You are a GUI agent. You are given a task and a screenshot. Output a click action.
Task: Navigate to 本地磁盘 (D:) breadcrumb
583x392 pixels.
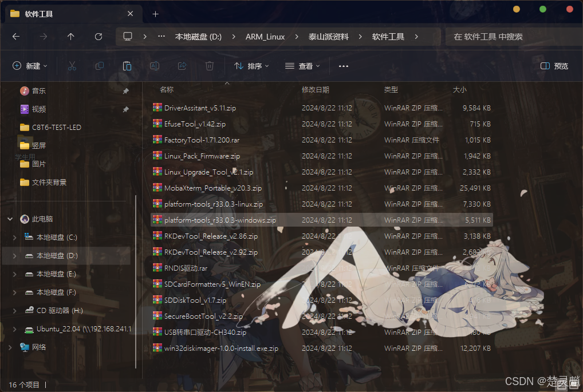pos(198,37)
